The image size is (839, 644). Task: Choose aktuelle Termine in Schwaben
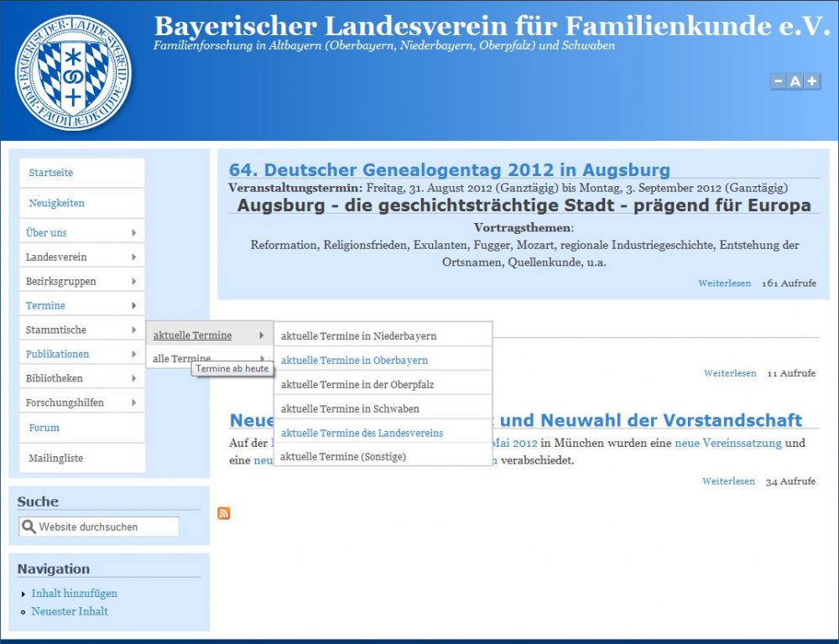pos(350,409)
